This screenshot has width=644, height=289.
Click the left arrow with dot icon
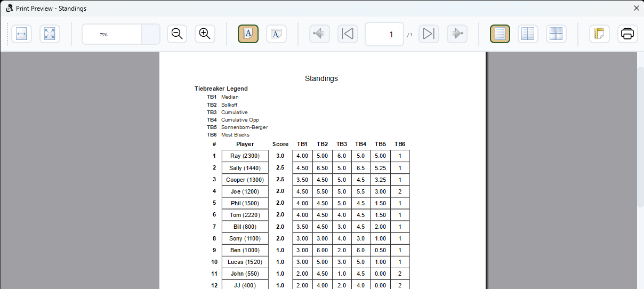(320, 34)
